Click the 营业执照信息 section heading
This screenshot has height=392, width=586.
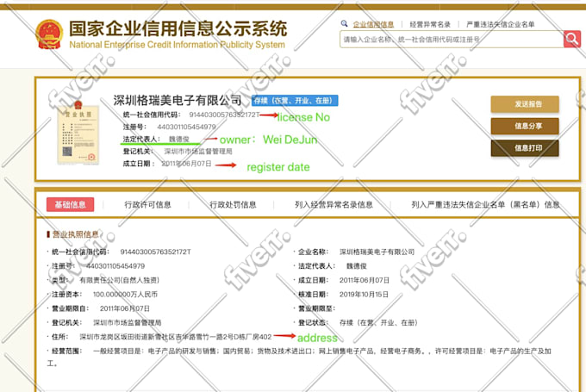point(75,234)
